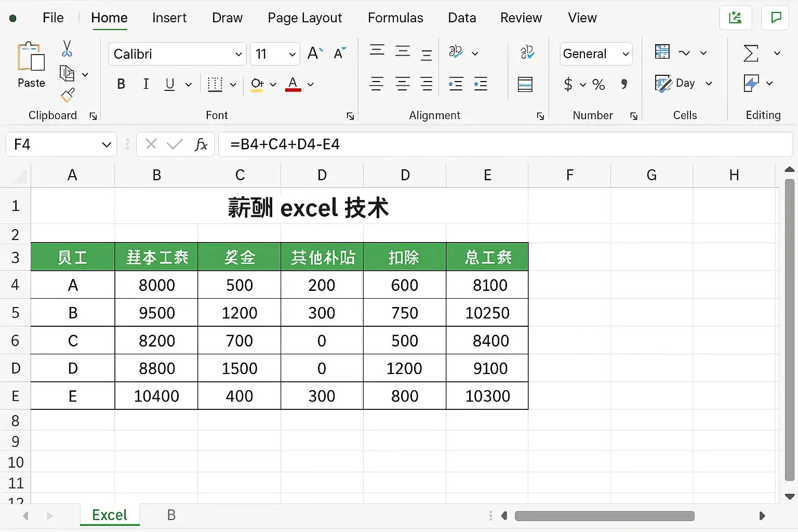Open the Calibri font name dropdown
This screenshot has height=532, width=798.
point(238,54)
